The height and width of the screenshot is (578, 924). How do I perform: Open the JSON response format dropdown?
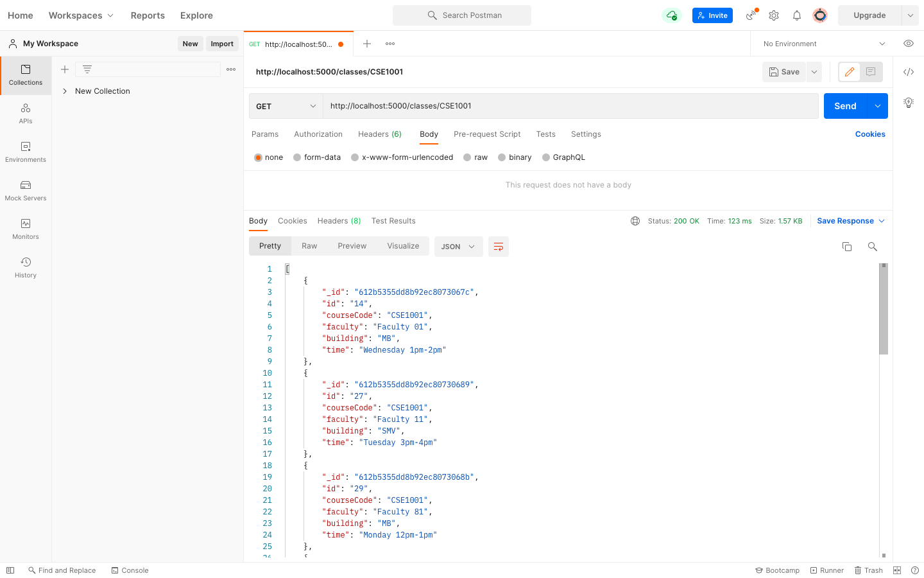pos(458,246)
